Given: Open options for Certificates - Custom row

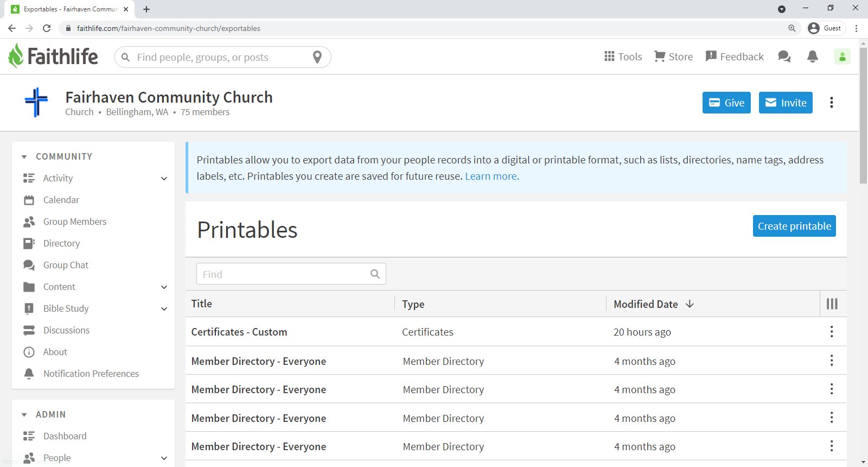Looking at the screenshot, I should click(x=832, y=332).
